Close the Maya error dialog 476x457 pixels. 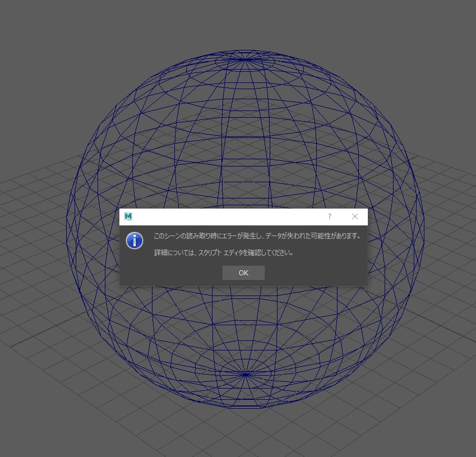[x=354, y=216]
